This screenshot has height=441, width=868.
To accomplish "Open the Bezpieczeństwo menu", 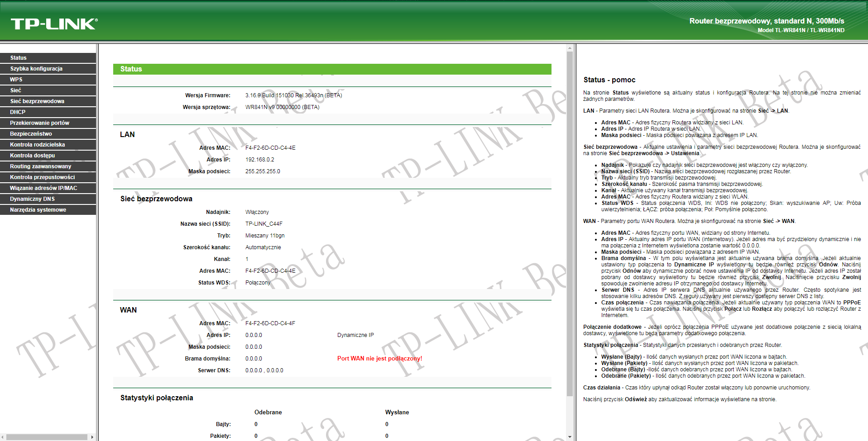I will 48,134.
